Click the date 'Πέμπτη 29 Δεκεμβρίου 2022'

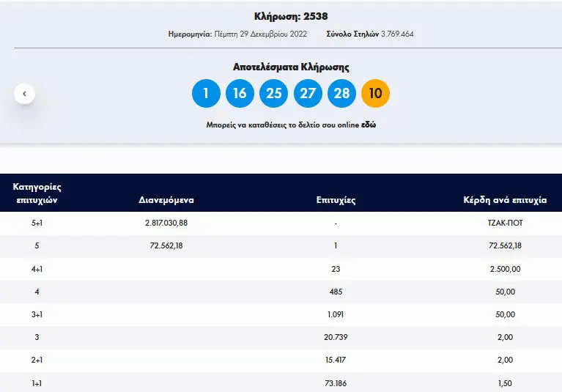(x=261, y=34)
